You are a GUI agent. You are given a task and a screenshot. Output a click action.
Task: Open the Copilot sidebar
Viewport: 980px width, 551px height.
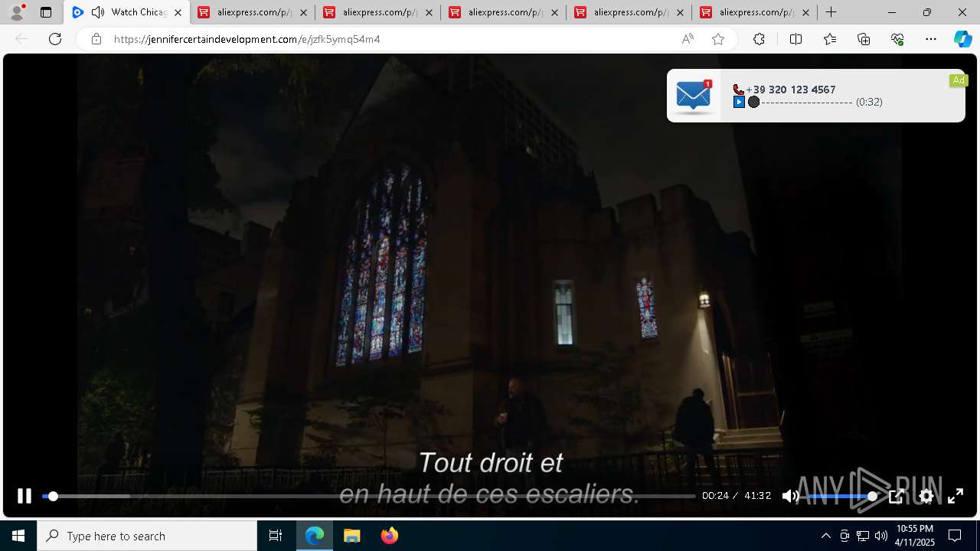pyautogui.click(x=962, y=39)
